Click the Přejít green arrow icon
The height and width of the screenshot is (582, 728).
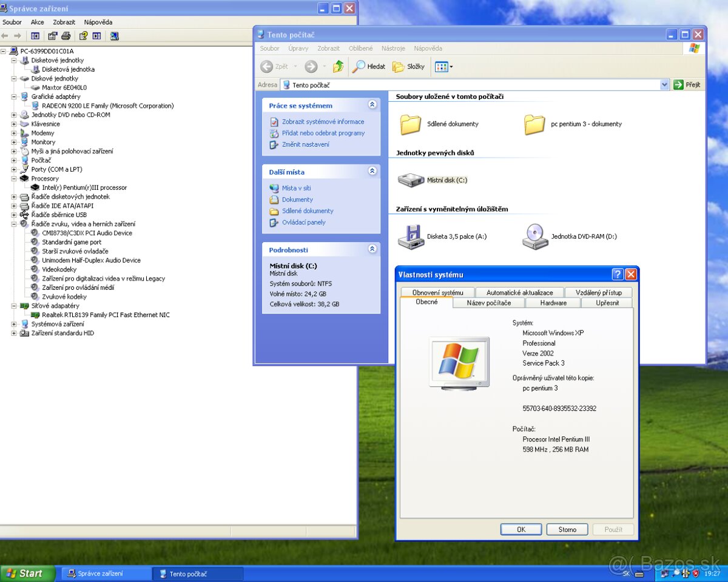click(x=678, y=84)
